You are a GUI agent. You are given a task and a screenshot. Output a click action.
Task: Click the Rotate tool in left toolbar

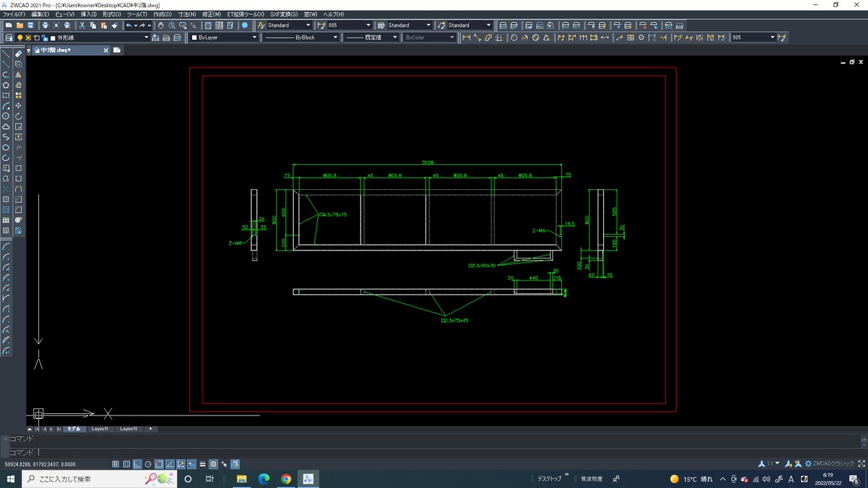coord(18,116)
